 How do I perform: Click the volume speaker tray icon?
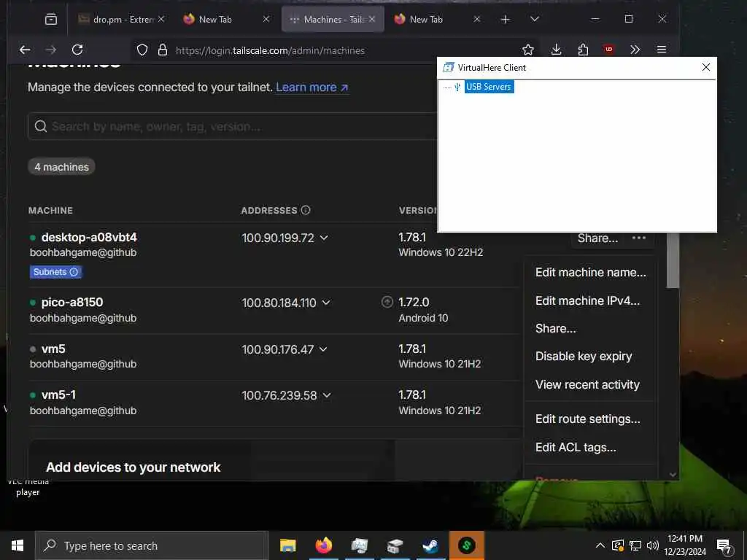pos(653,545)
